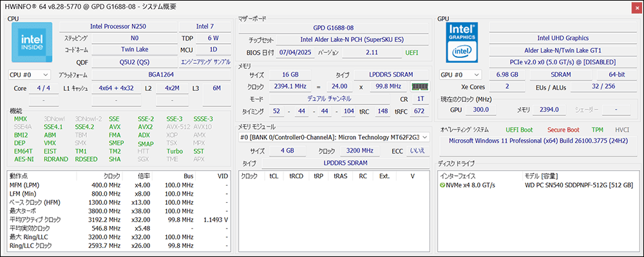Click the Xe Cores value 2
Viewport: 644px width, 257px height.
pos(508,87)
